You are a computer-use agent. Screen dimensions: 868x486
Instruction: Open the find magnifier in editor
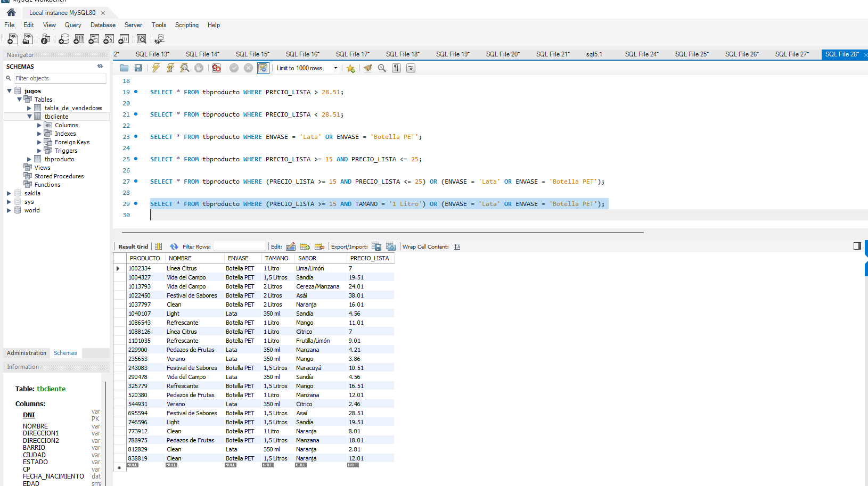tap(382, 68)
